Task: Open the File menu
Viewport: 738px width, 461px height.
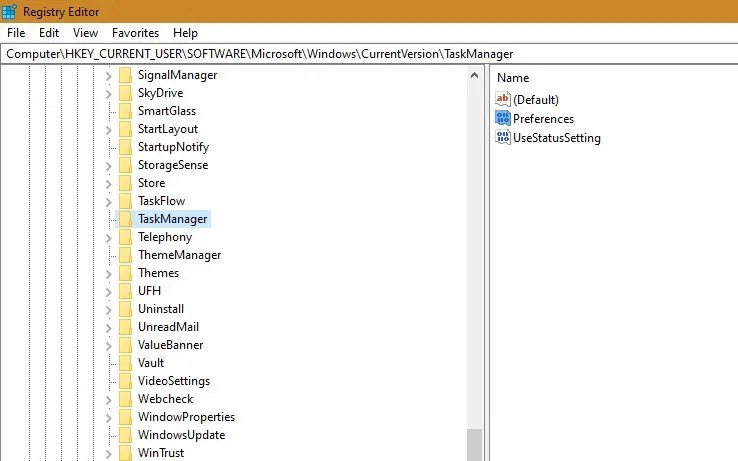Action: click(16, 33)
